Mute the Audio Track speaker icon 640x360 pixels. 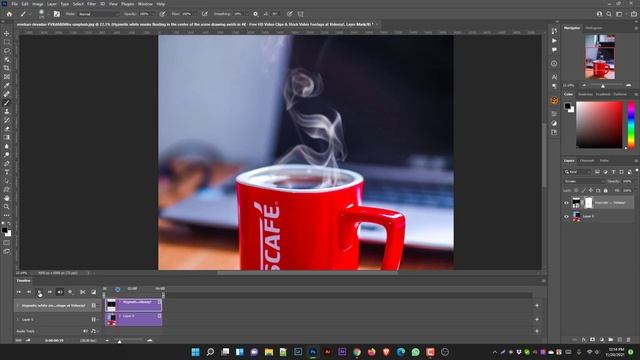[x=85, y=331]
